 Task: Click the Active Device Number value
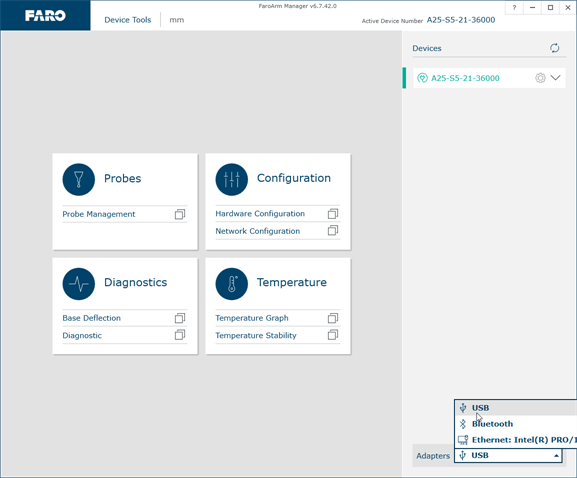pos(461,20)
